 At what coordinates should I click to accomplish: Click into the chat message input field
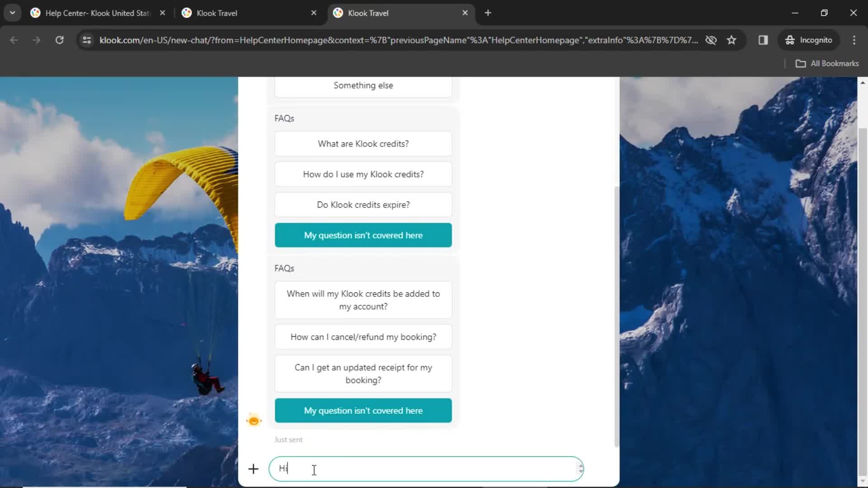(426, 469)
